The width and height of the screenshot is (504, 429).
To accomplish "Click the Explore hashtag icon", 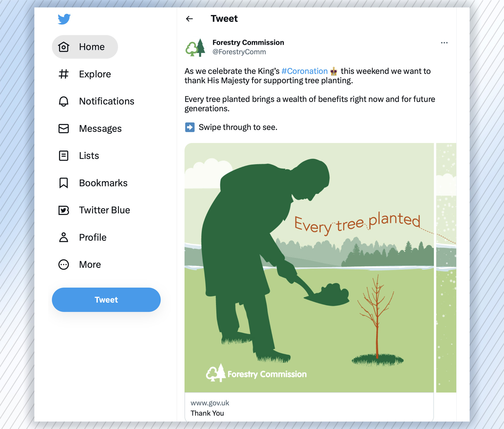I will pos(63,74).
